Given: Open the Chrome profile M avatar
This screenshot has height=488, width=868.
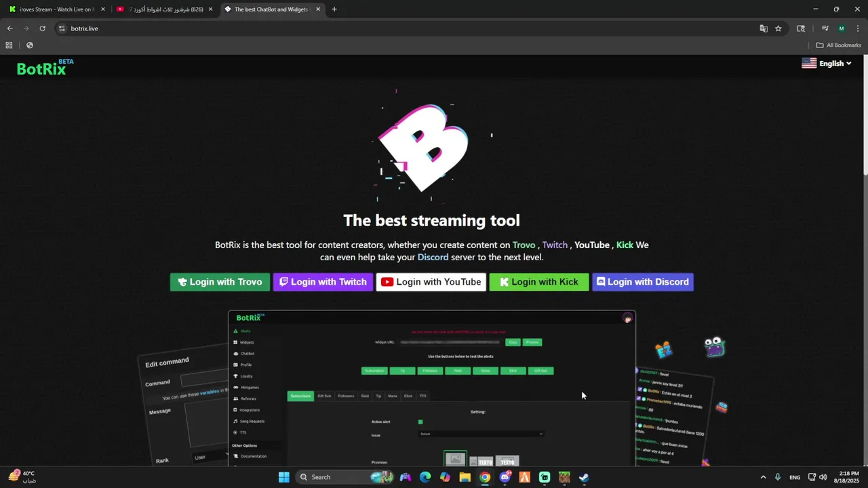Looking at the screenshot, I should (x=842, y=28).
